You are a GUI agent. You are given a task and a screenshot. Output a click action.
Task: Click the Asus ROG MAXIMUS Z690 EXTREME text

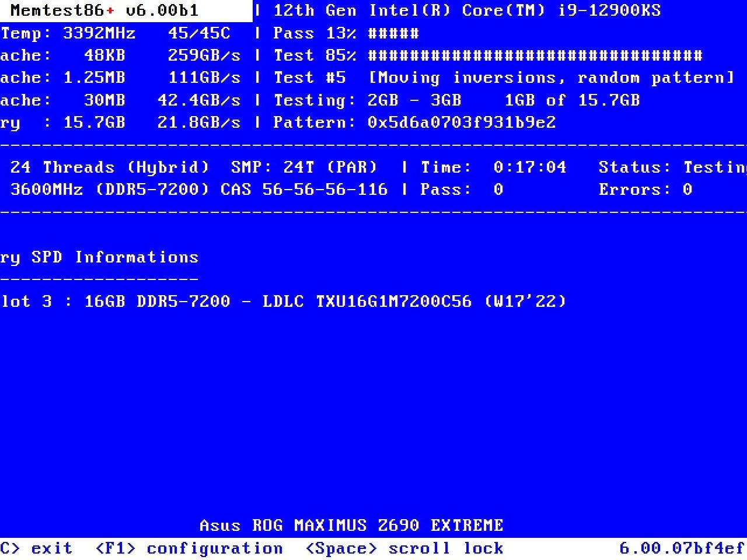pos(351,526)
